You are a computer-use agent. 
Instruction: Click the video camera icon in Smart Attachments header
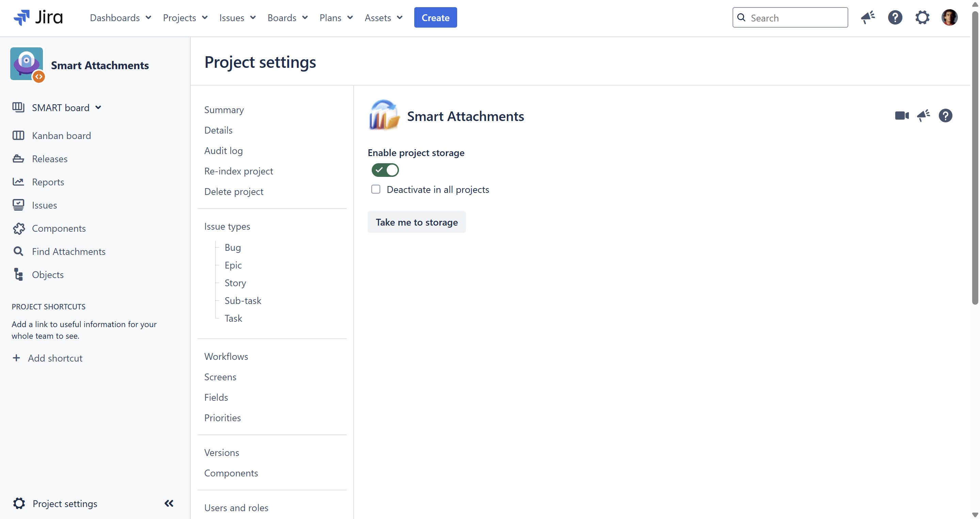point(902,116)
